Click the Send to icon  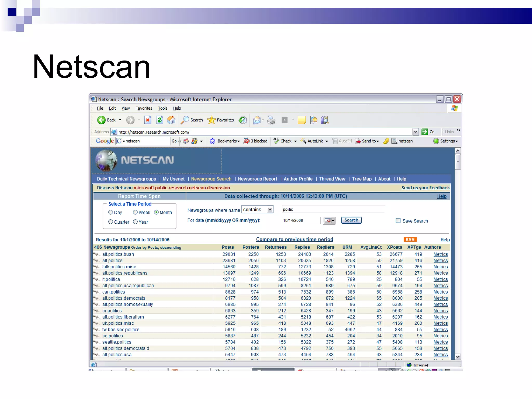click(x=358, y=141)
